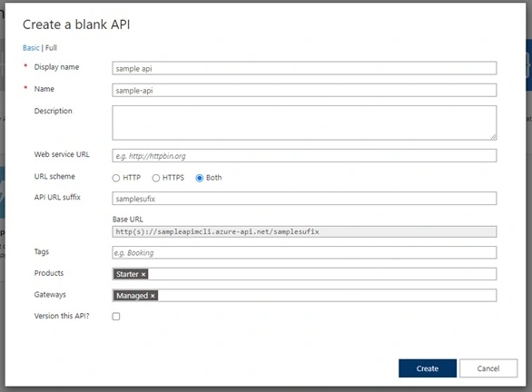Viewport: 532px width, 392px height.
Task: Click inside the Description text area
Action: (304, 122)
